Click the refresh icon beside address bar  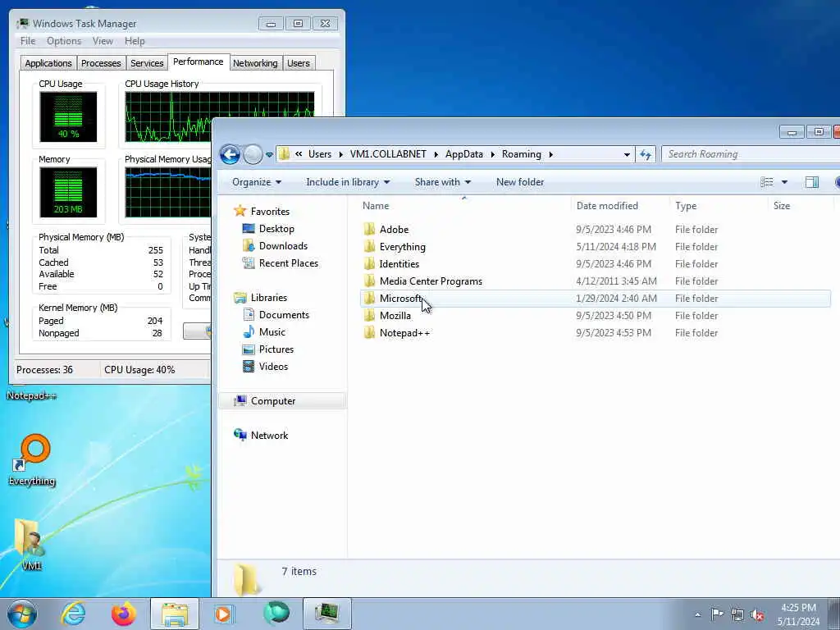click(x=646, y=154)
